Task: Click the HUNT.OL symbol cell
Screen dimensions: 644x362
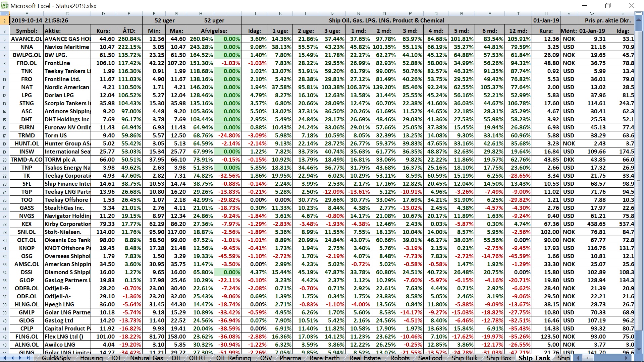Action: [x=27, y=143]
